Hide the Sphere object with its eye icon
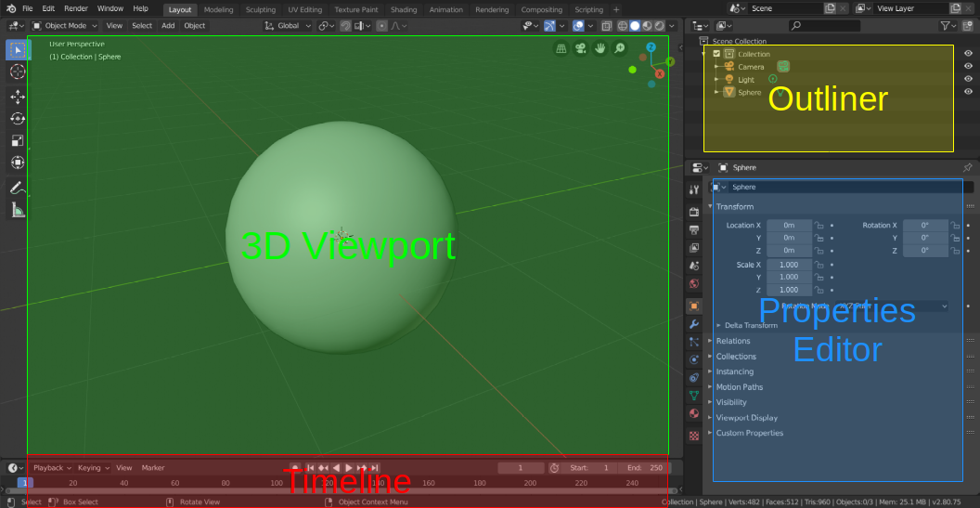 (968, 92)
